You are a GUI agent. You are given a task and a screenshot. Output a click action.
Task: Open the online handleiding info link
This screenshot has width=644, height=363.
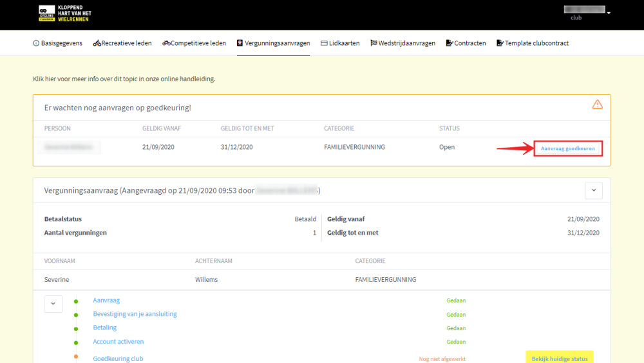(124, 79)
